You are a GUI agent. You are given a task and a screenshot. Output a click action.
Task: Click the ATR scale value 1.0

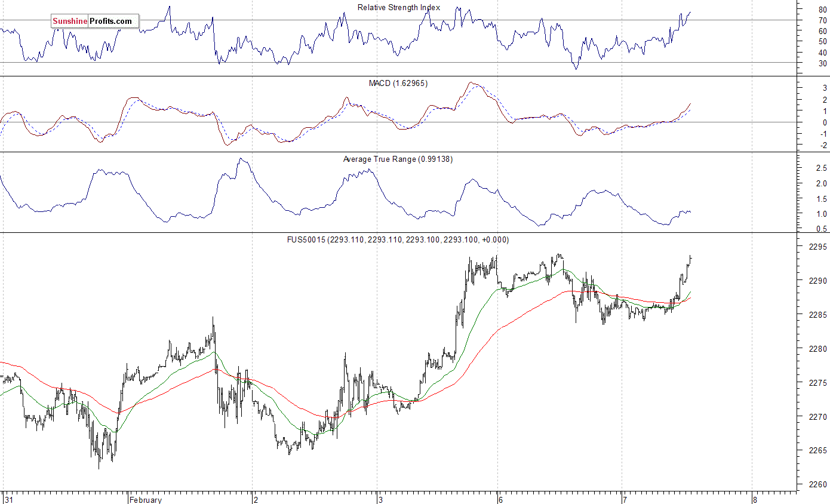[822, 214]
